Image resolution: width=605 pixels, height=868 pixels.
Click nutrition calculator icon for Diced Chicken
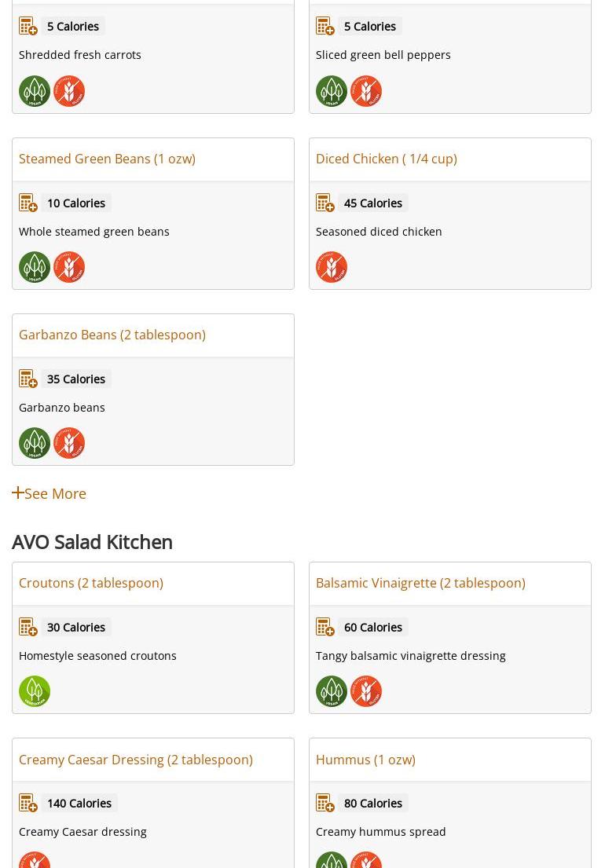click(x=325, y=203)
